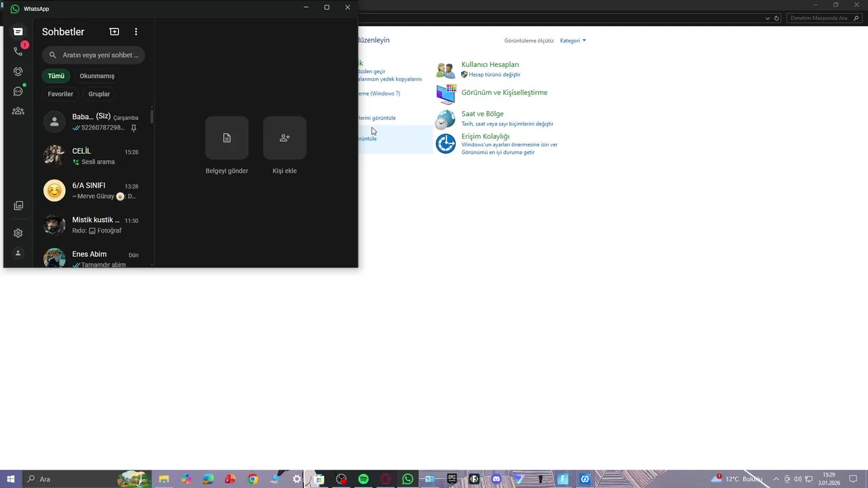Screen dimensions: 868x488
Task: Open the profile icon at sidebar bottom
Action: coord(18,253)
